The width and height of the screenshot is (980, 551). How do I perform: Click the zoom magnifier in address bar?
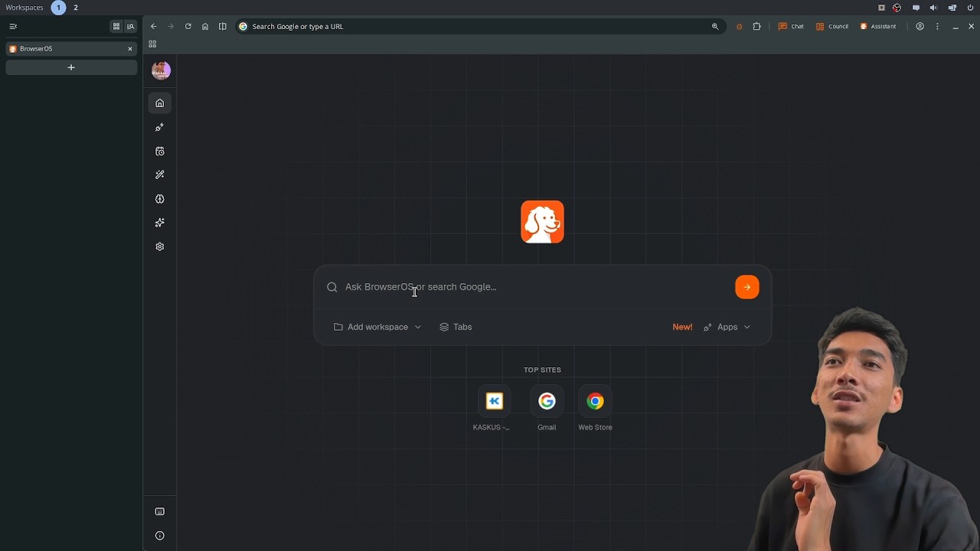(715, 26)
